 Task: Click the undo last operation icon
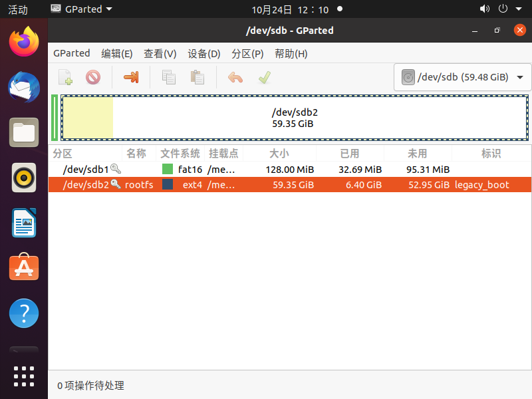[x=235, y=77]
